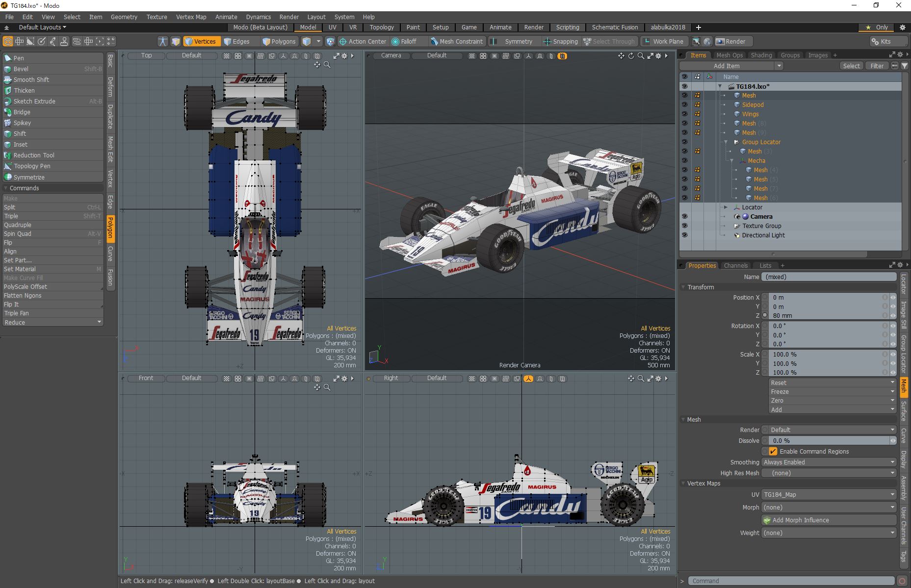911x588 pixels.
Task: Toggle the Mesh Constraint option
Action: tap(457, 41)
